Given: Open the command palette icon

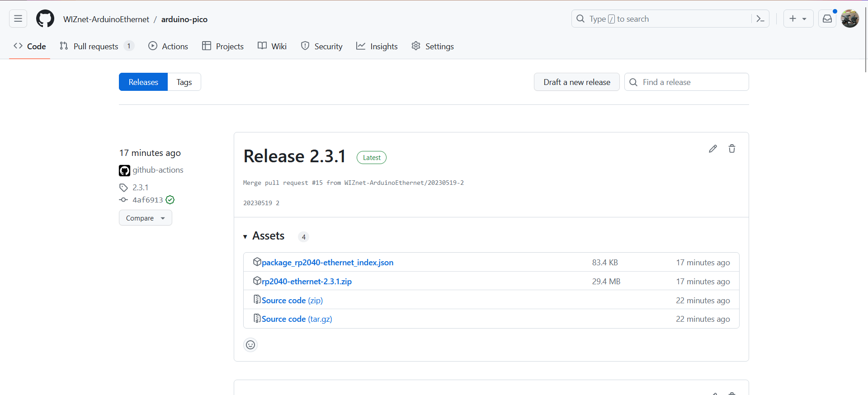Looking at the screenshot, I should [x=760, y=19].
